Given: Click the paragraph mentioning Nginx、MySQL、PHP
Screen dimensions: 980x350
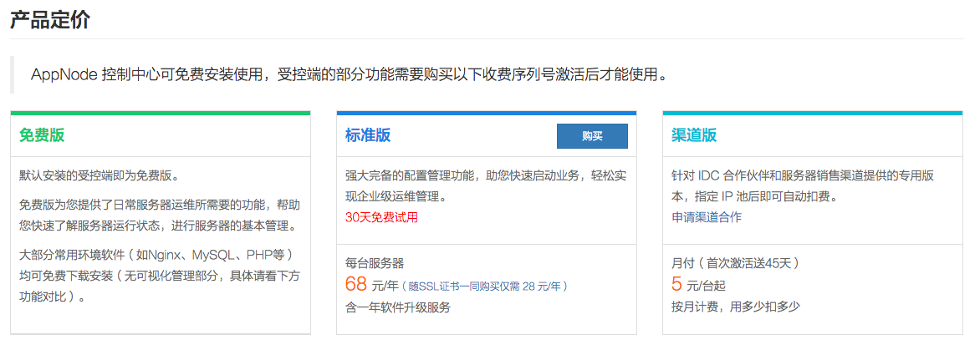Looking at the screenshot, I should [x=160, y=276].
